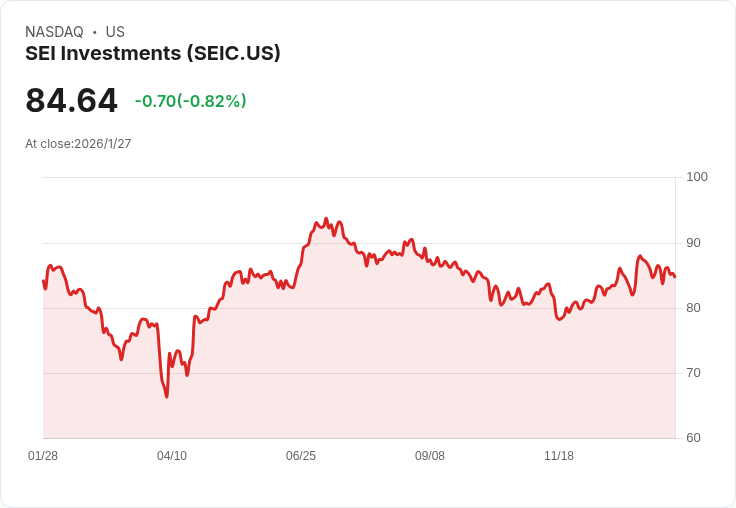
Task: Click the dot separator after NASDAQ
Action: click(95, 32)
